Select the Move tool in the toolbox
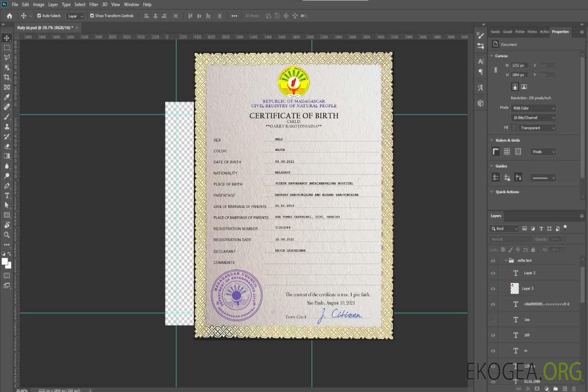Image resolution: width=588 pixels, height=392 pixels. pyautogui.click(x=7, y=38)
